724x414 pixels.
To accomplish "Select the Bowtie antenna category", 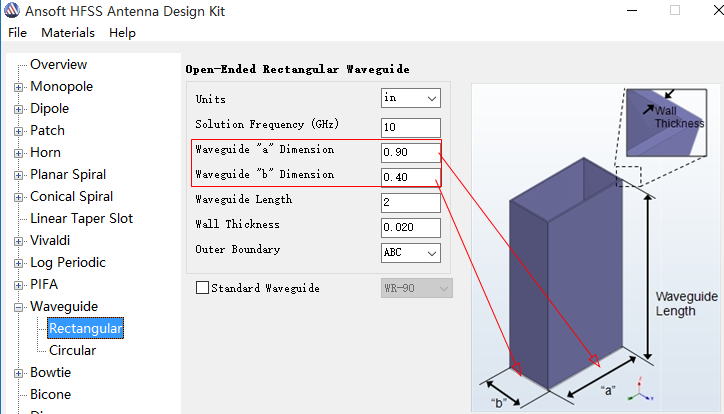I will (x=50, y=372).
